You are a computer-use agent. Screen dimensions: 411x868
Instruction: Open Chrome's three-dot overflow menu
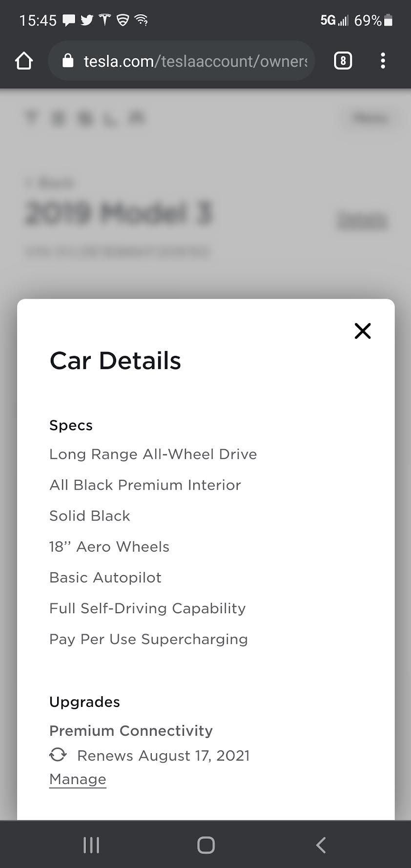coord(383,61)
